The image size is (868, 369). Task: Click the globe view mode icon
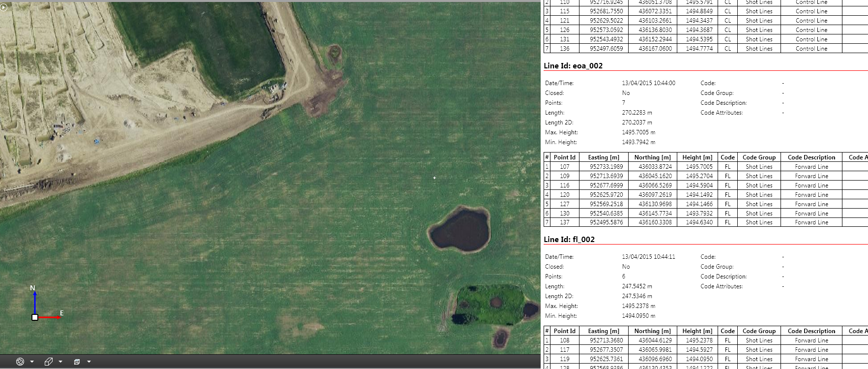point(20,362)
